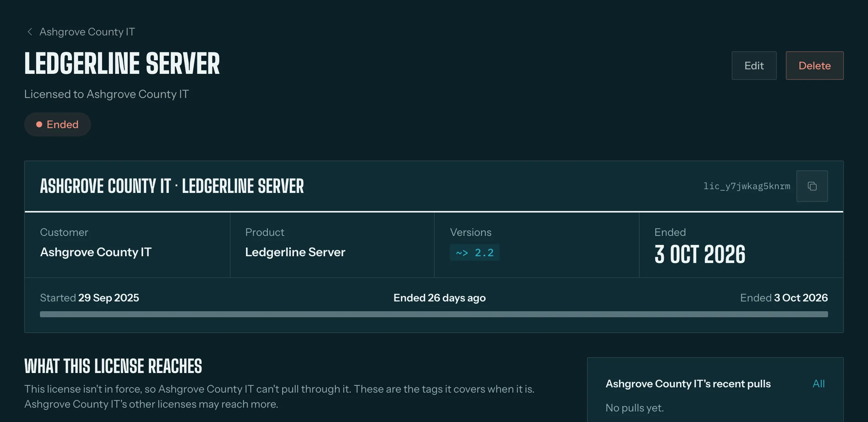Screen dimensions: 868x422
Task: Select the ~> 2.2 version tag
Action: coord(475,252)
